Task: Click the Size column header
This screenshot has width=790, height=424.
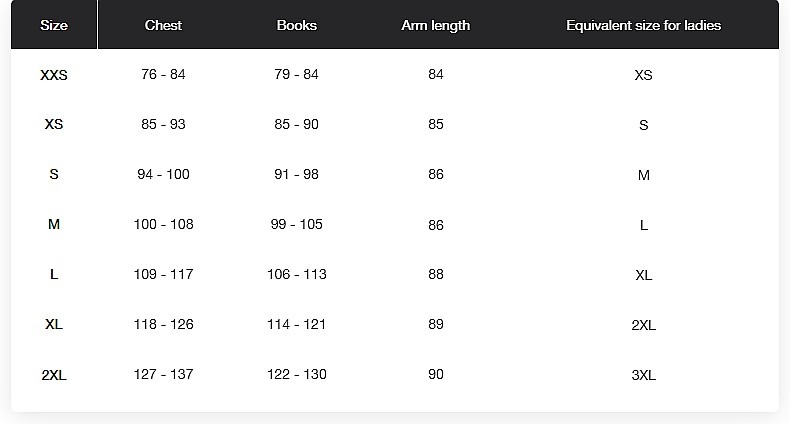Action: 54,25
